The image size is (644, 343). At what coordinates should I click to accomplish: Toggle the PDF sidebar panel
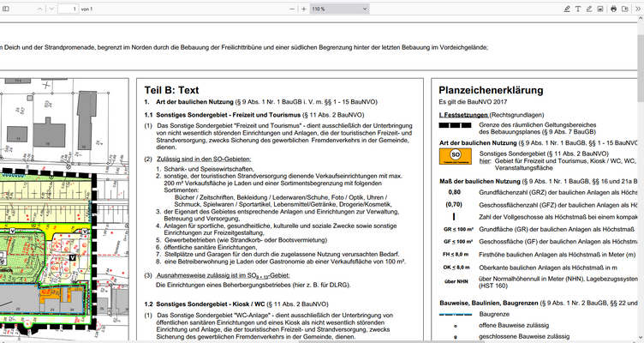(x=8, y=8)
